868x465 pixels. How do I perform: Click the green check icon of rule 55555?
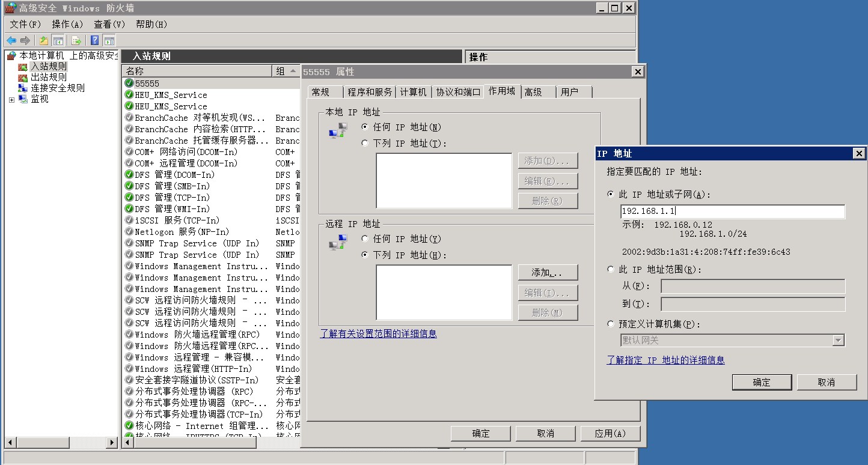pyautogui.click(x=129, y=84)
